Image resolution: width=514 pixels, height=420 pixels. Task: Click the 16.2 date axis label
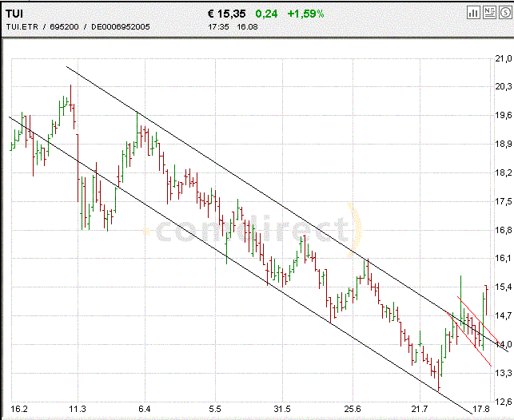point(18,409)
